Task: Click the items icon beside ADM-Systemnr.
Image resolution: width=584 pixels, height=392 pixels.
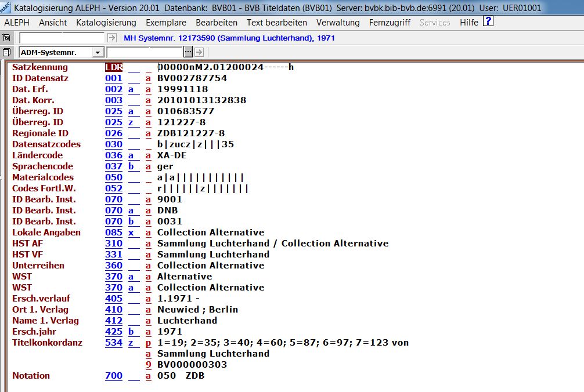Action: 6,52
